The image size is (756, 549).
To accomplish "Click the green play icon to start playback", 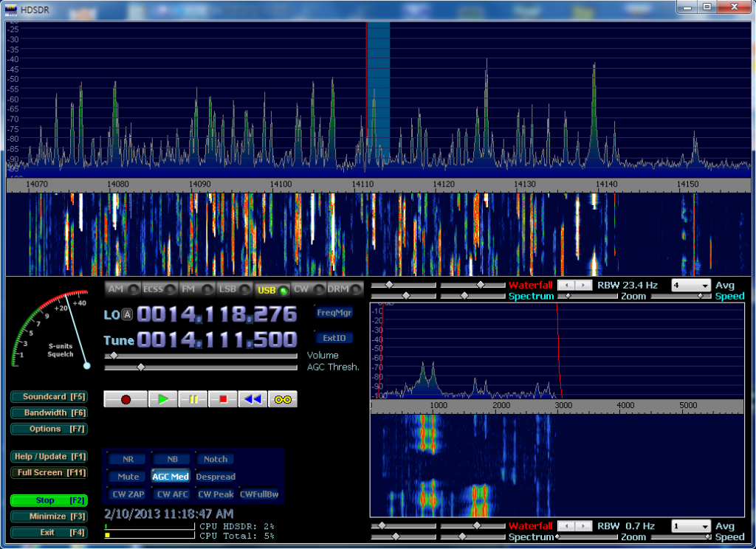I will click(163, 398).
